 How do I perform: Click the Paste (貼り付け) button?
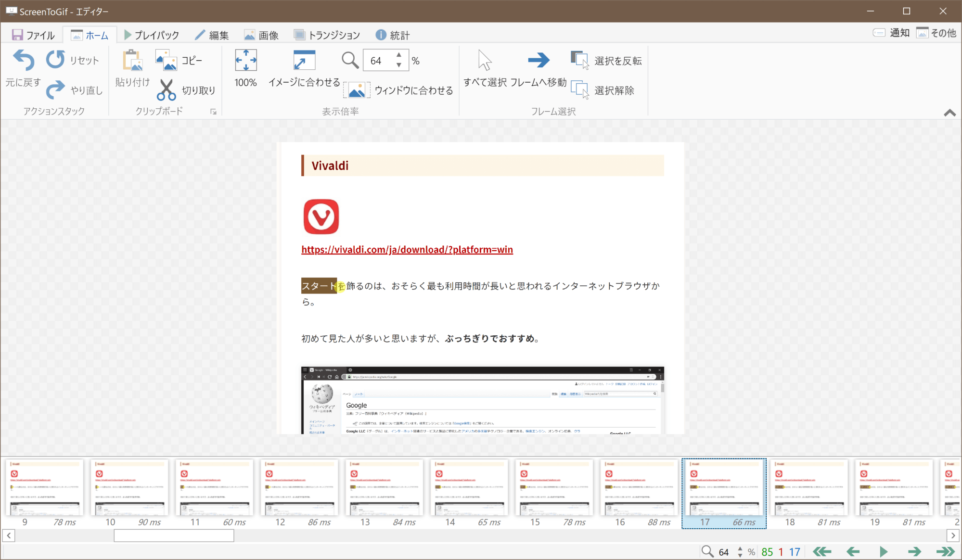[132, 69]
